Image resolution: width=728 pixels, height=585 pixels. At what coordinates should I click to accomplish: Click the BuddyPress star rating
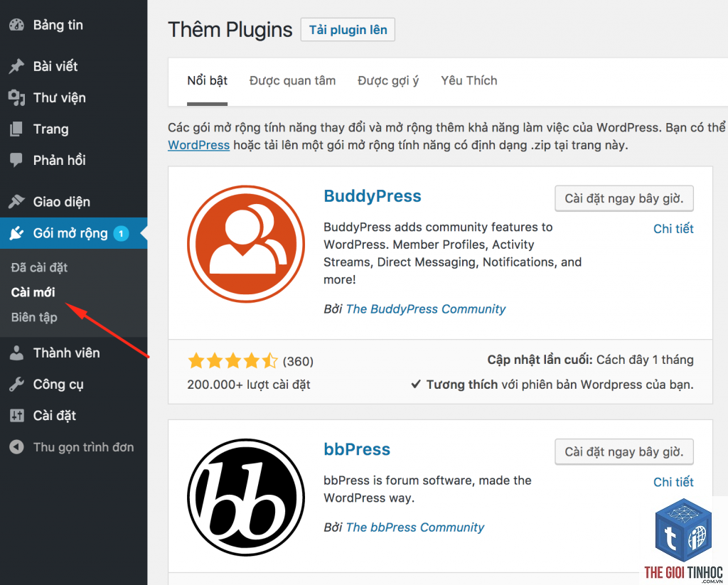(232, 361)
